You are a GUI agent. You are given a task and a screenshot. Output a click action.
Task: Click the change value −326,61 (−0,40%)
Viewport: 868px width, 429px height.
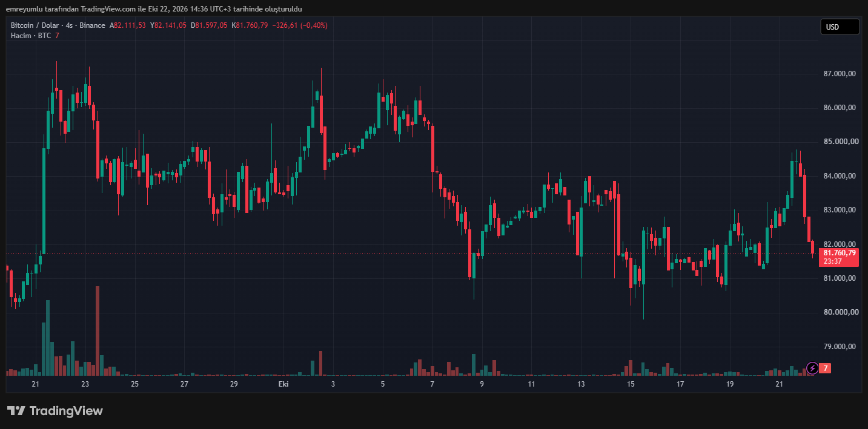pyautogui.click(x=300, y=25)
